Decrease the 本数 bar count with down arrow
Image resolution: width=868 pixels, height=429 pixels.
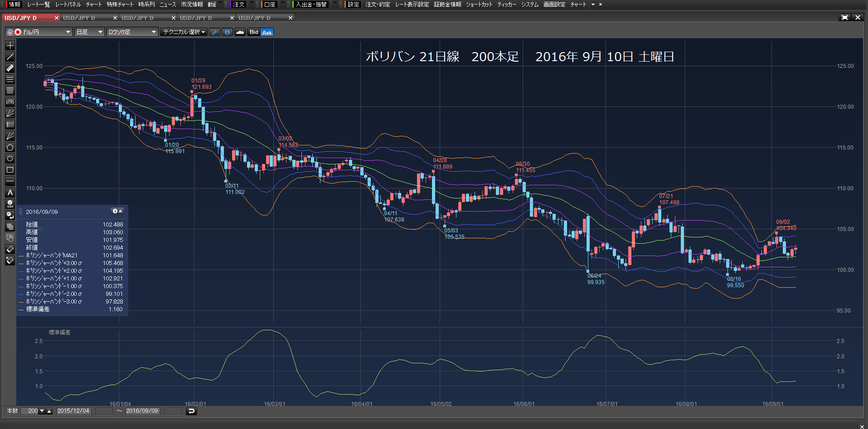pos(42,411)
